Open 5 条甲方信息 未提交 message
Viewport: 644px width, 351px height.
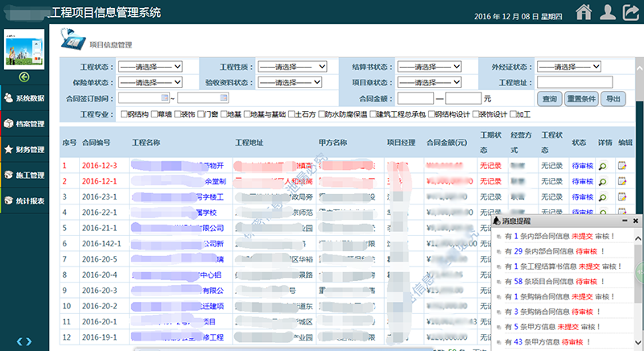tap(552, 327)
